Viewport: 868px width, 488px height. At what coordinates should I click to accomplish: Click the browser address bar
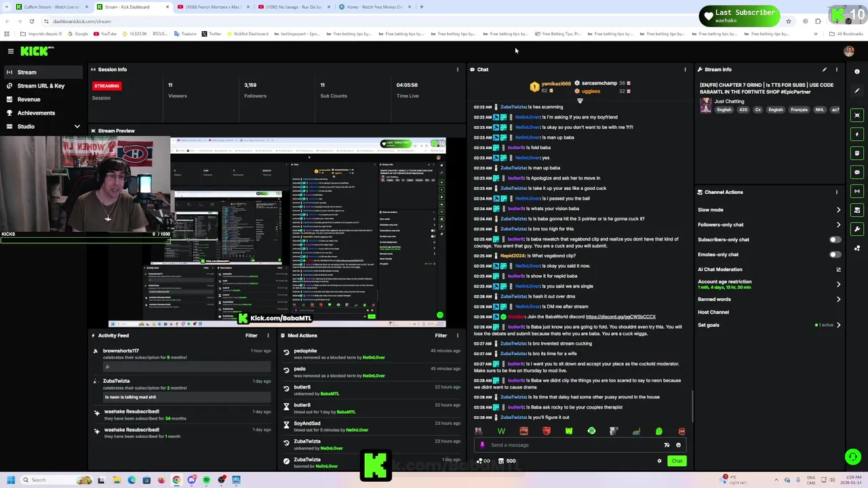407,21
